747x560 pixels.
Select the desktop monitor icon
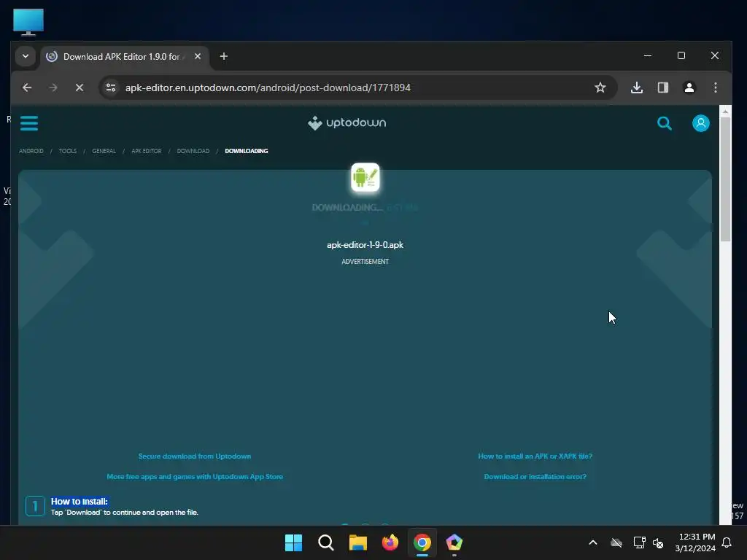click(x=28, y=22)
